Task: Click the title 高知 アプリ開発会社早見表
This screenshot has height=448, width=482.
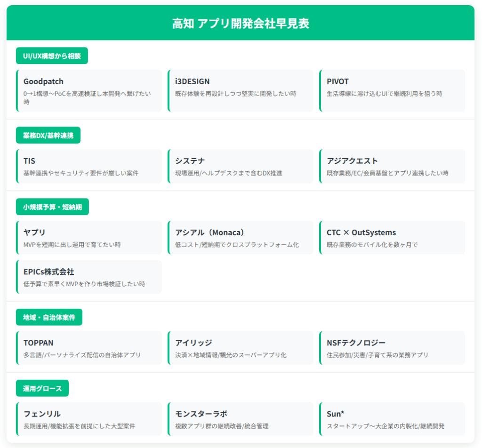Action: coord(241,24)
